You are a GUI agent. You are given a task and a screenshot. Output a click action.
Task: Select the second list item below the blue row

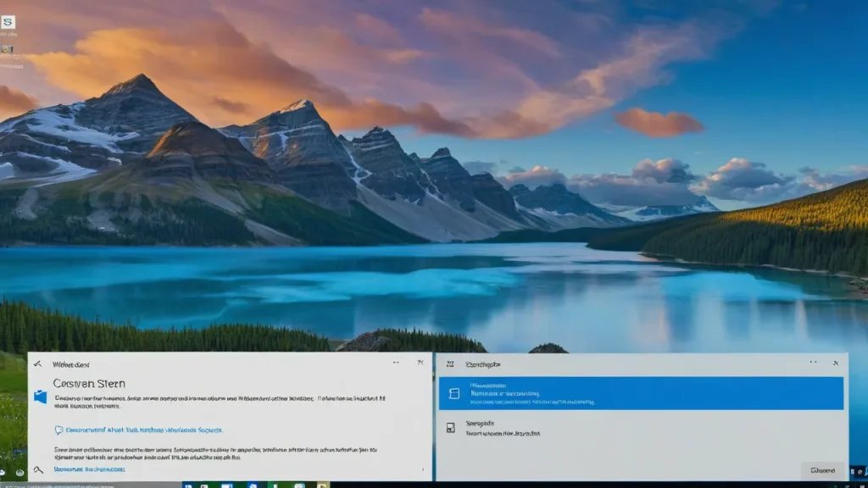(x=641, y=428)
